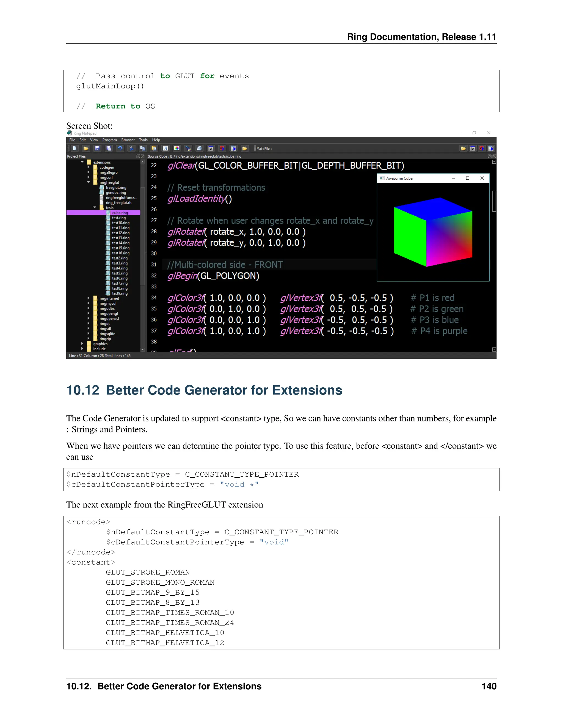Open freeglut.ring file in tree
The height and width of the screenshot is (728, 563).
pos(116,187)
